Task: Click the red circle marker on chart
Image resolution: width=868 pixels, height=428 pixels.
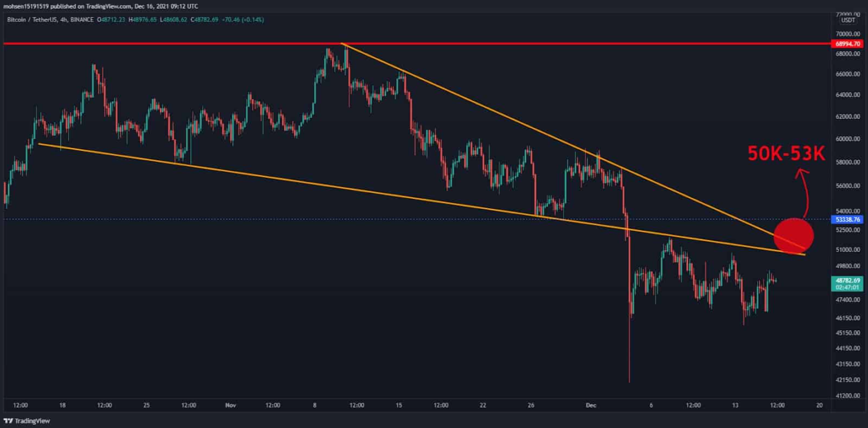Action: pyautogui.click(x=794, y=236)
